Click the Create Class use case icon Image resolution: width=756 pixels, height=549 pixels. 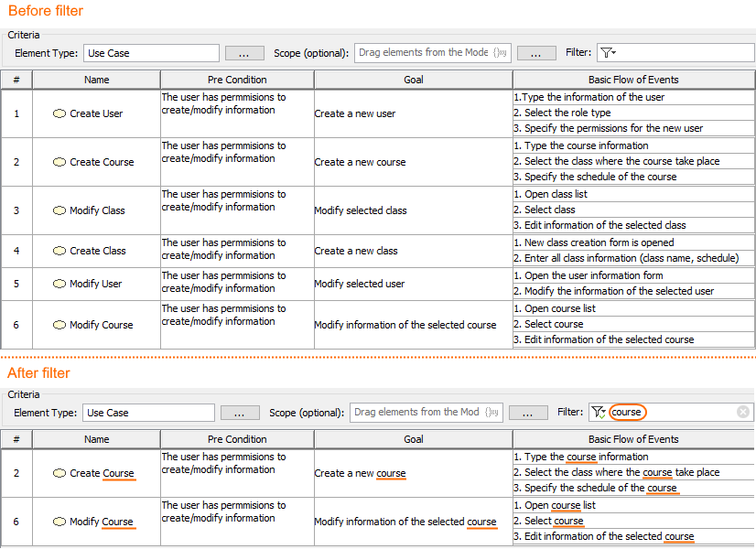coord(59,251)
